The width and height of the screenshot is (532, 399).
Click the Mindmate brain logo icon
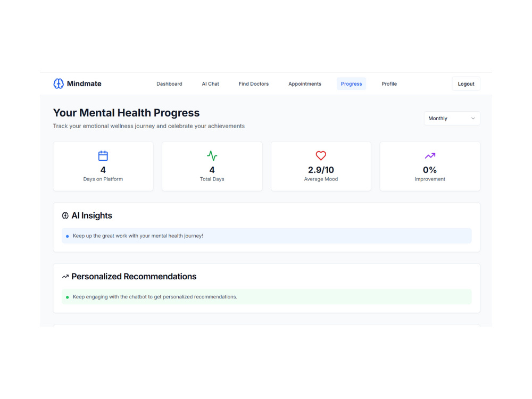click(x=59, y=84)
